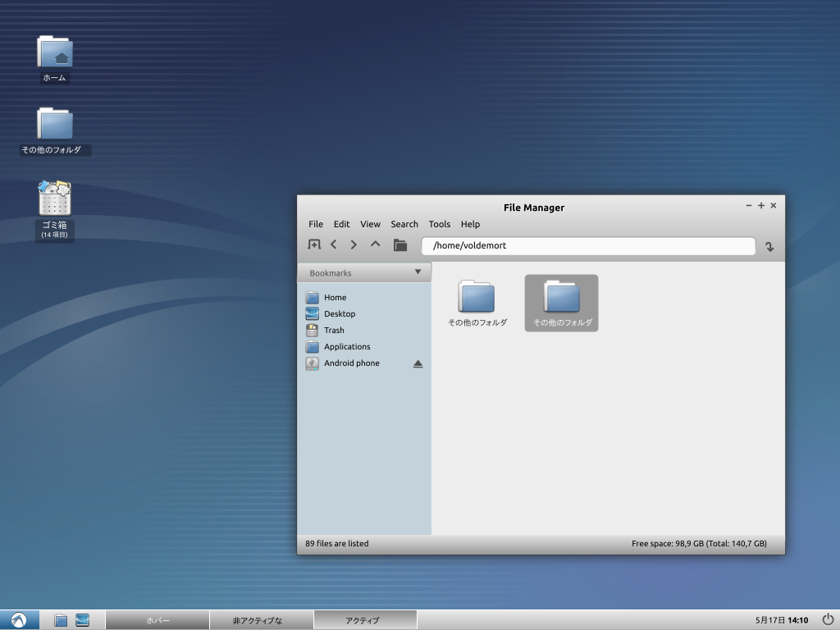Screen dimensions: 840x630
Task: Open a new file manager window
Action: (x=314, y=244)
